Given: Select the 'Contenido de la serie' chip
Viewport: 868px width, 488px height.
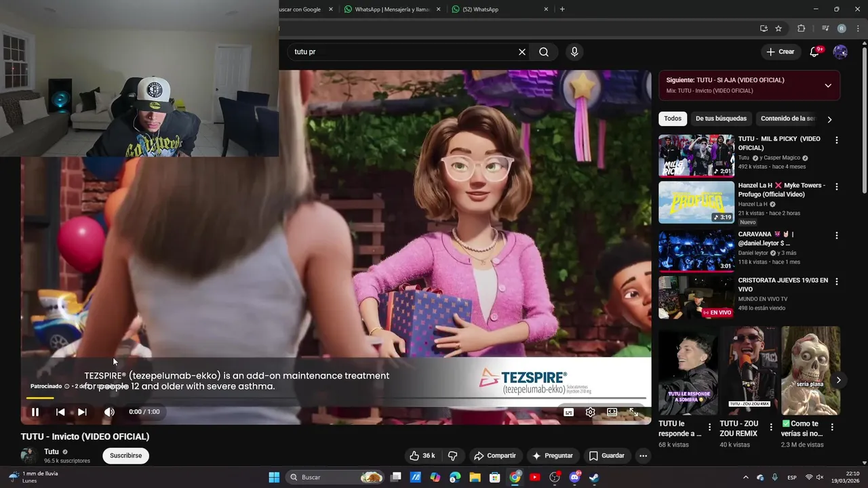Looking at the screenshot, I should click(x=787, y=119).
